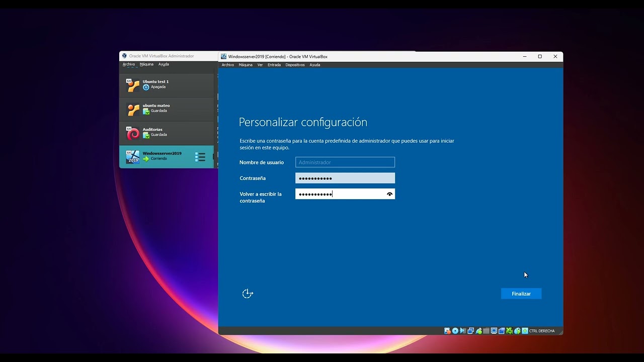This screenshot has width=644, height=362.
Task: Open Ver menu in VM window
Action: tap(260, 65)
